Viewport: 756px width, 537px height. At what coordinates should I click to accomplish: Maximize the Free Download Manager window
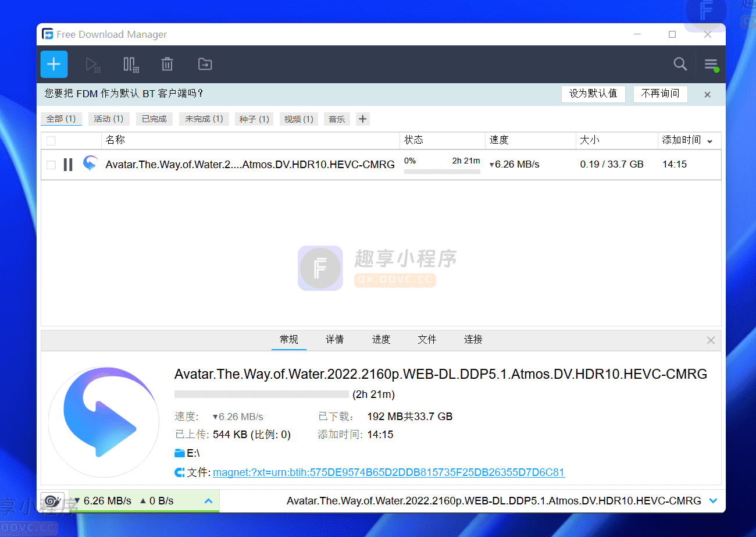coord(672,34)
